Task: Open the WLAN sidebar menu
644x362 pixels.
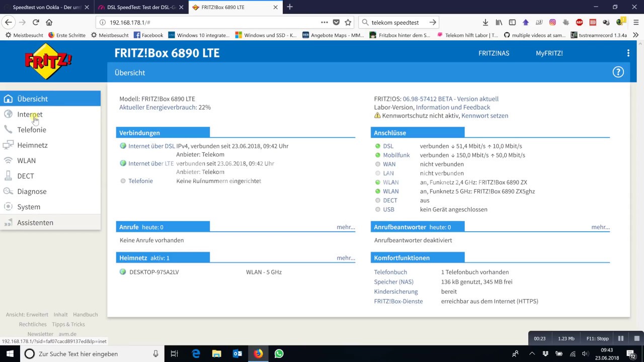Action: [x=26, y=160]
